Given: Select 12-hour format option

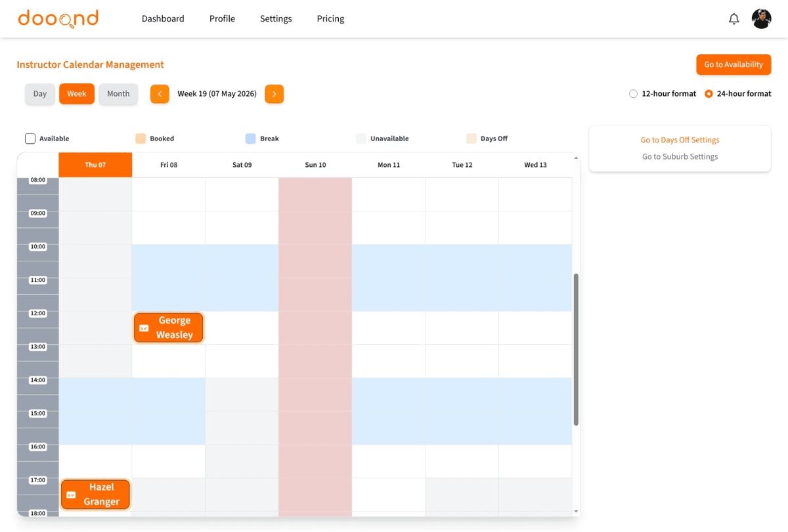Looking at the screenshot, I should click(x=634, y=94).
